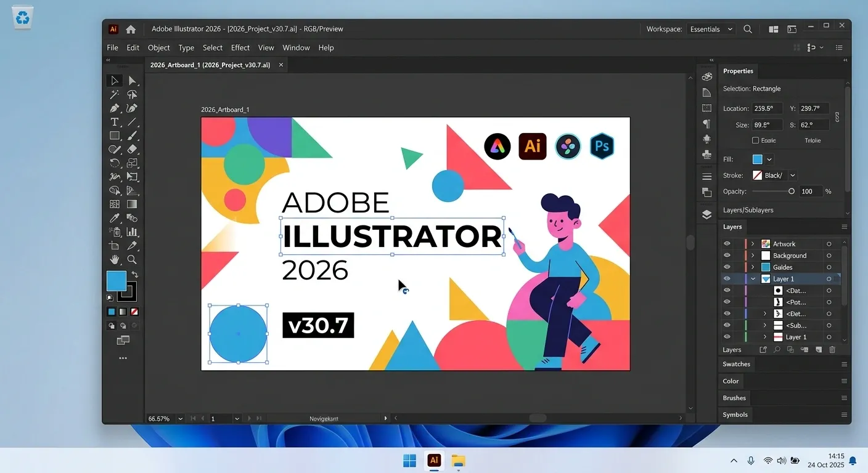Select the Eraser tool

132,149
